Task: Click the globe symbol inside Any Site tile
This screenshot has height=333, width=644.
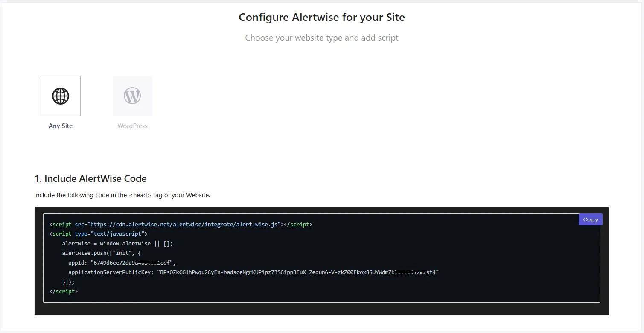Action: pos(60,96)
